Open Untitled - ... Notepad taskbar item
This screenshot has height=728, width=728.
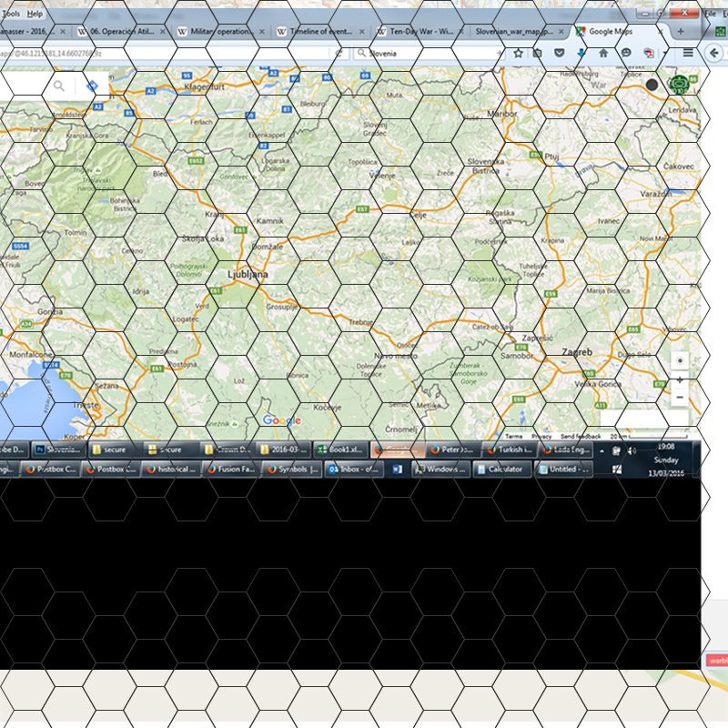tap(563, 470)
